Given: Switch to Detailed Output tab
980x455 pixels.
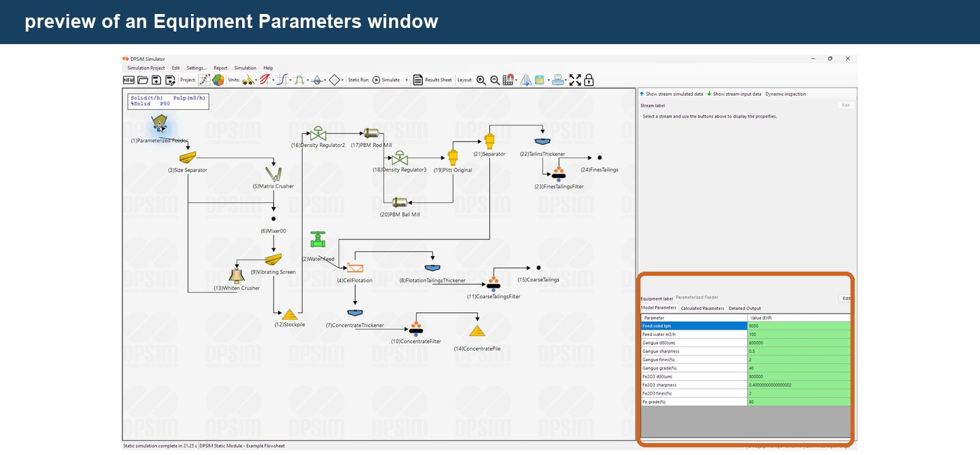Looking at the screenshot, I should click(745, 308).
